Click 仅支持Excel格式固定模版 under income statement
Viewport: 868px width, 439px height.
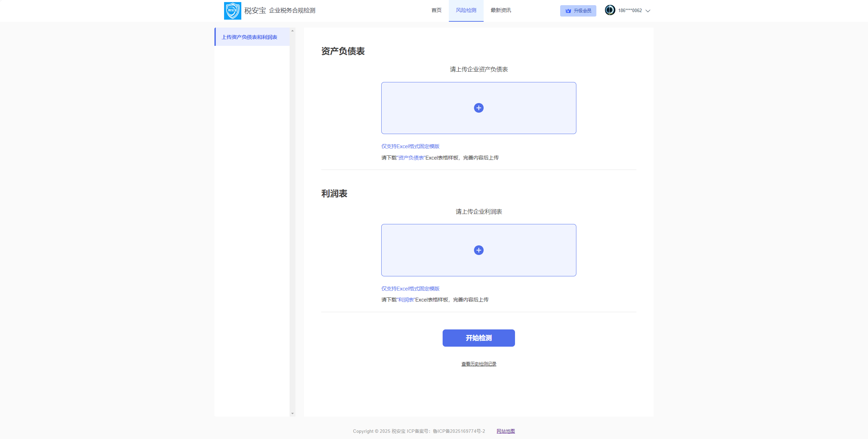(410, 288)
